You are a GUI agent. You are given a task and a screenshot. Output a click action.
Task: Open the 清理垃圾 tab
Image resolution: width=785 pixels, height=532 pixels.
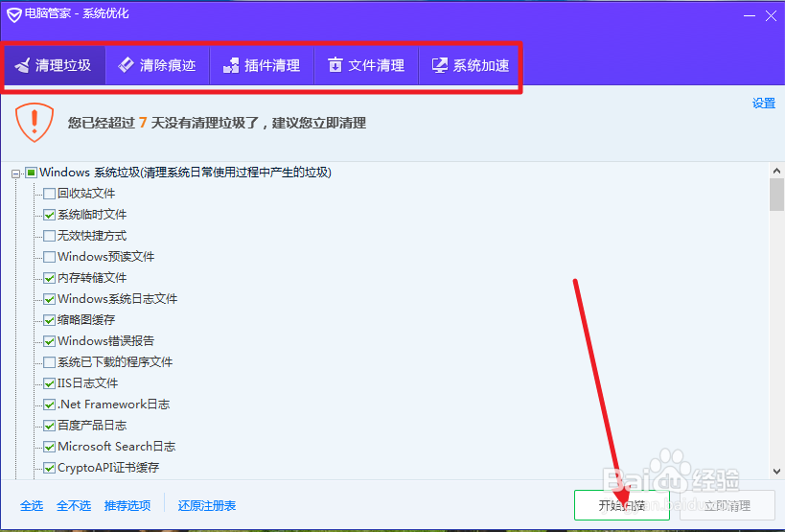coord(54,65)
